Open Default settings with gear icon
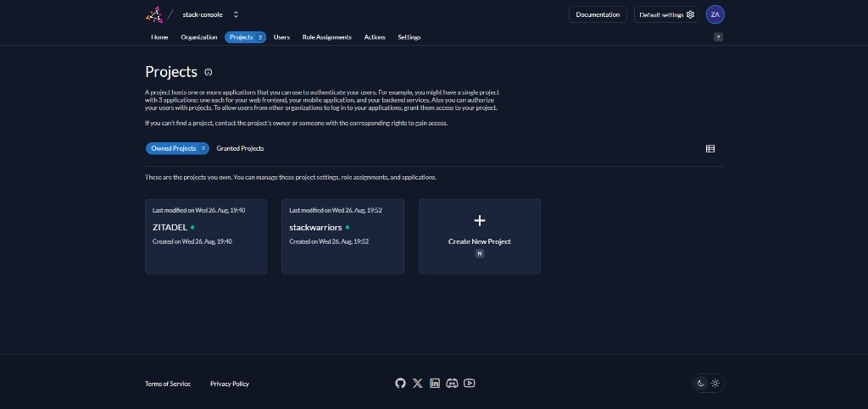This screenshot has width=868, height=409. point(666,14)
